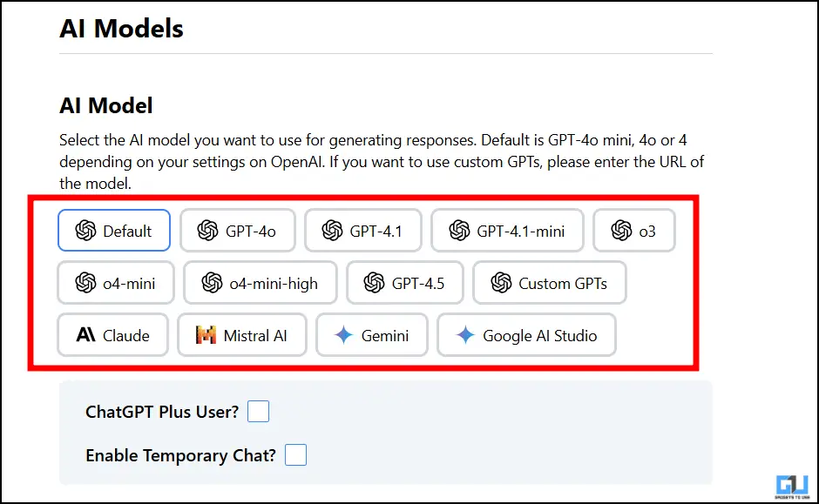Click the OpenAI icon beside o4-mini

[x=85, y=283]
